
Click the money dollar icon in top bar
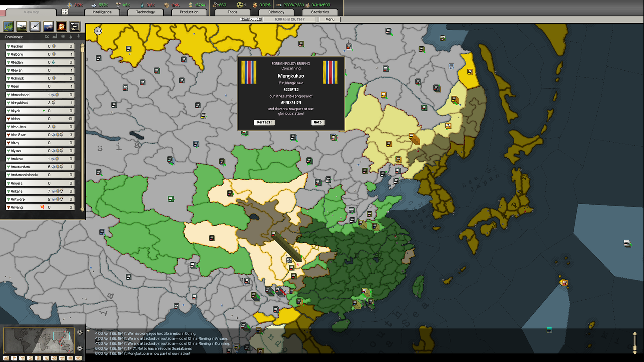coord(191,5)
